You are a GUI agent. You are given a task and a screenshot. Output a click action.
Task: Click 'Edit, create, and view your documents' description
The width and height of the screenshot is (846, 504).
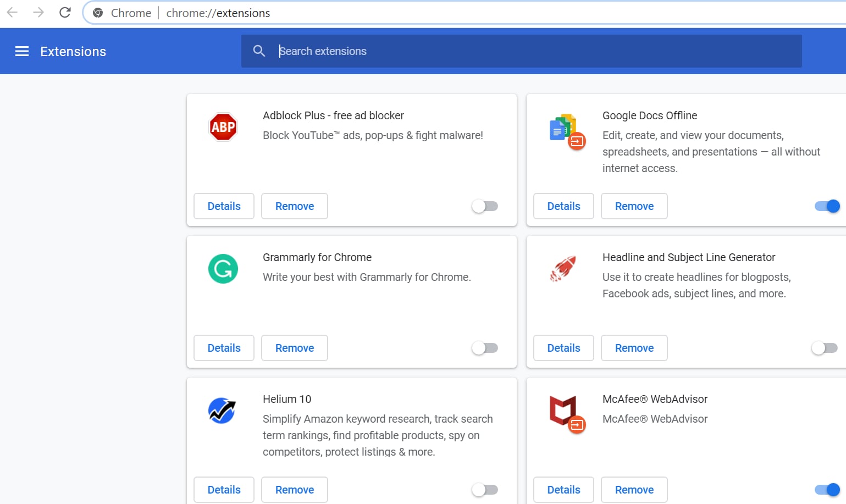tap(711, 152)
